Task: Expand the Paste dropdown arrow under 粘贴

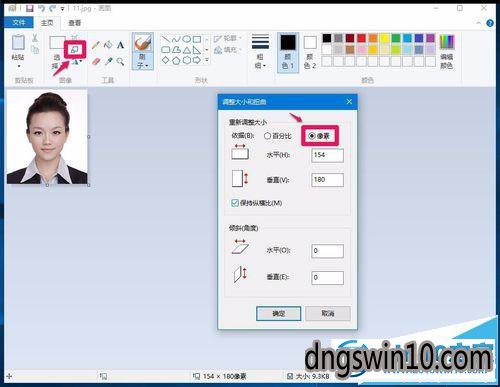Action: (x=19, y=66)
